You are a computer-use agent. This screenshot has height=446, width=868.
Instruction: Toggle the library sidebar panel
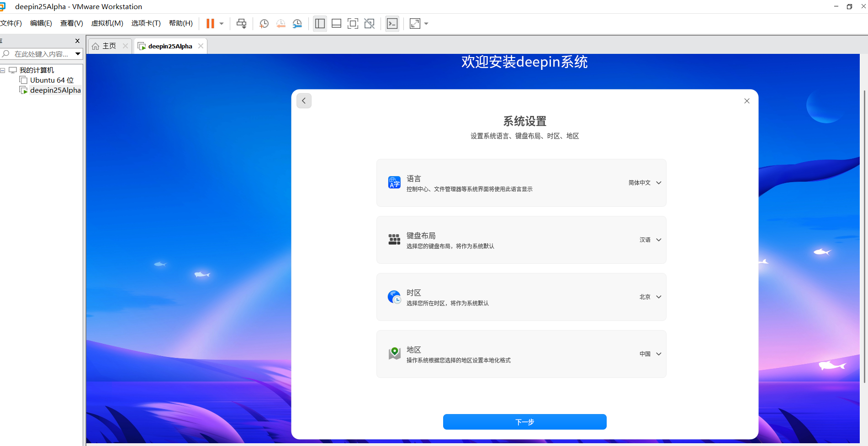320,24
